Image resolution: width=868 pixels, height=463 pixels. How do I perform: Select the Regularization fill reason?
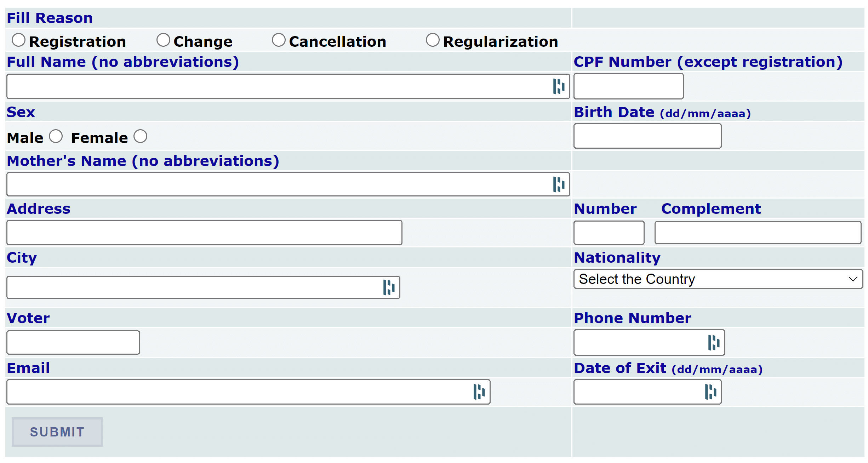[x=433, y=40]
